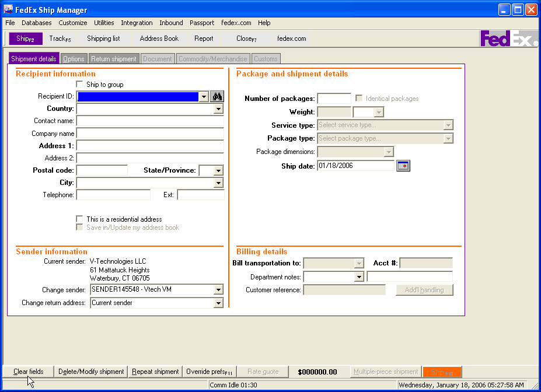Select the Ship F2 toolbar button
Viewport: 541px width, 392px height.
(26, 38)
